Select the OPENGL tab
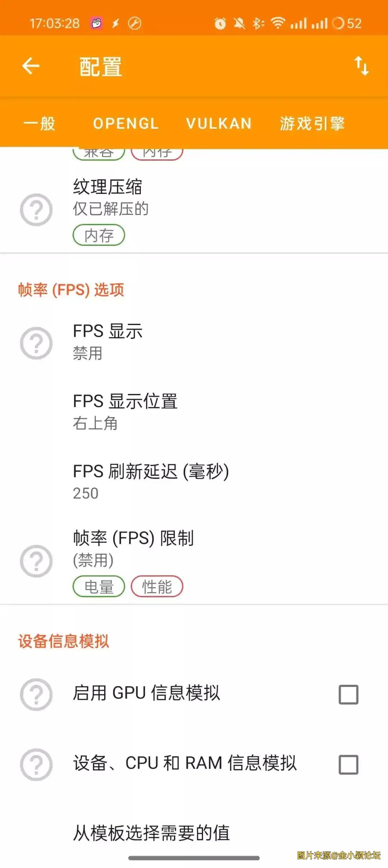Viewport: 388px width, 868px height. (x=126, y=124)
